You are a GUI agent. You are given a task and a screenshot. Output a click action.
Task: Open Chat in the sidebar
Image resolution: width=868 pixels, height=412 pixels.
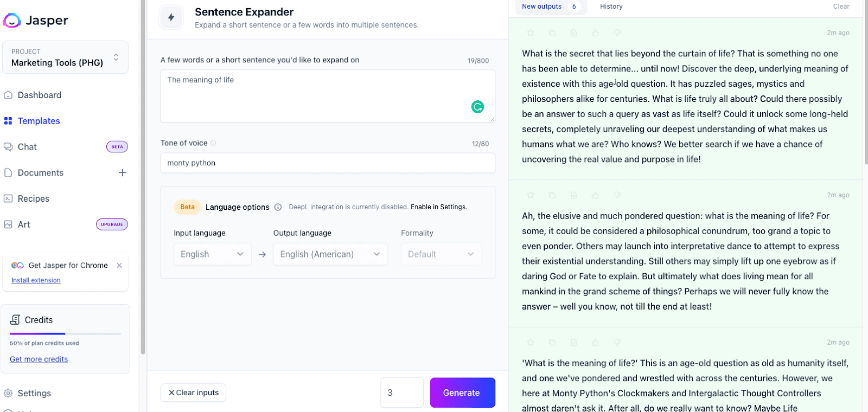click(27, 147)
